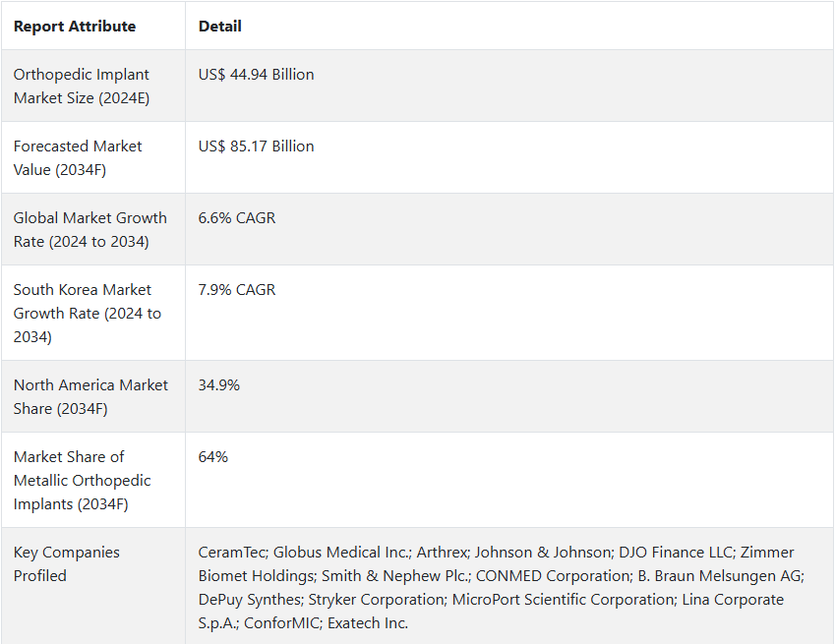Click the 6.6% CAGR value

[x=237, y=218]
